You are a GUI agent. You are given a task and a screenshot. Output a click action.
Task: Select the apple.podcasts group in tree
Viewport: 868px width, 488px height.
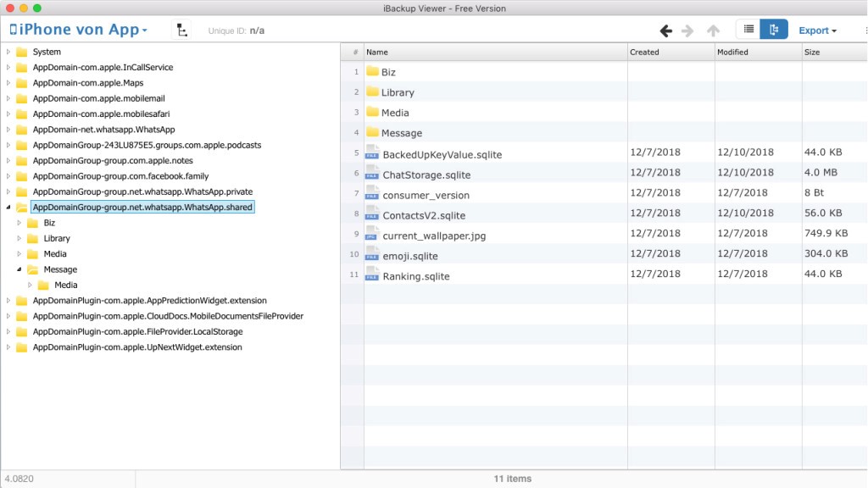coord(147,145)
